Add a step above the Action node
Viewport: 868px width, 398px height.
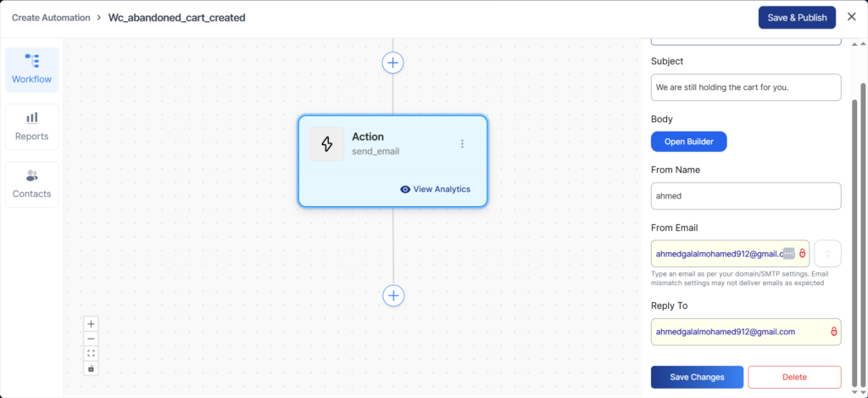[392, 62]
